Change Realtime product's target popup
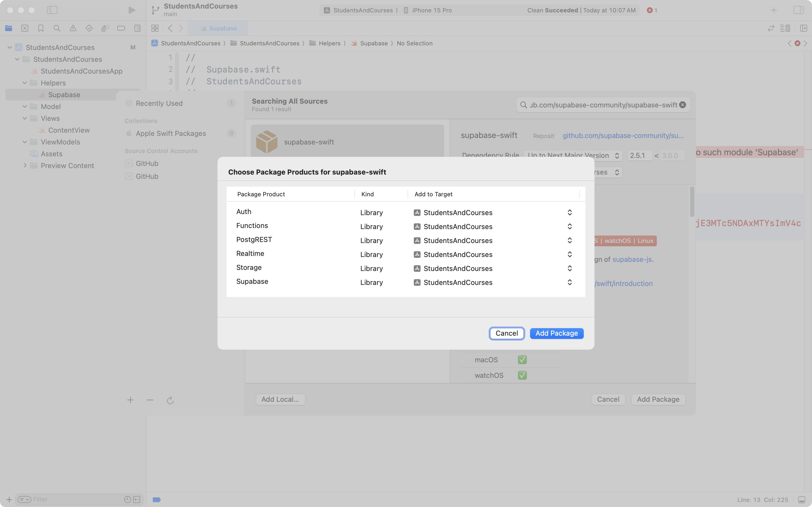Image resolution: width=812 pixels, height=507 pixels. pos(569,255)
